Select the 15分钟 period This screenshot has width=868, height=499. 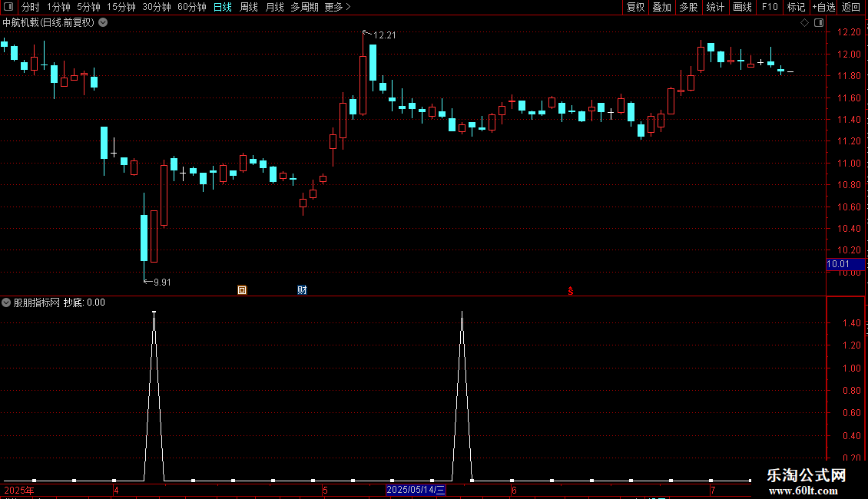(x=121, y=7)
